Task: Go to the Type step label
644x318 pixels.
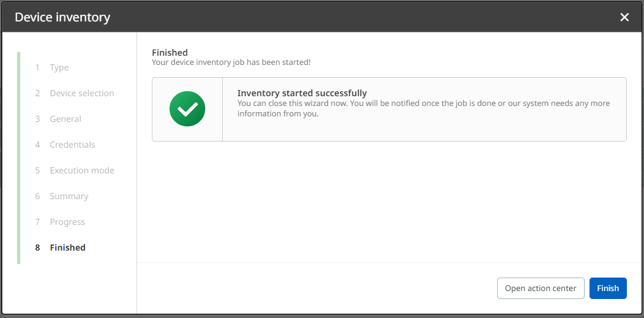Action: (59, 67)
